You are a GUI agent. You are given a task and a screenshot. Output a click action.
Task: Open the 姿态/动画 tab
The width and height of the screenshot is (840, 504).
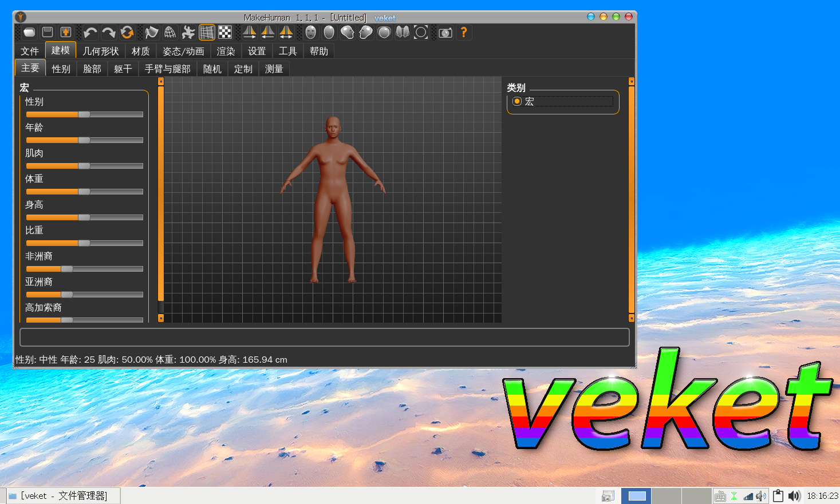[x=184, y=51]
